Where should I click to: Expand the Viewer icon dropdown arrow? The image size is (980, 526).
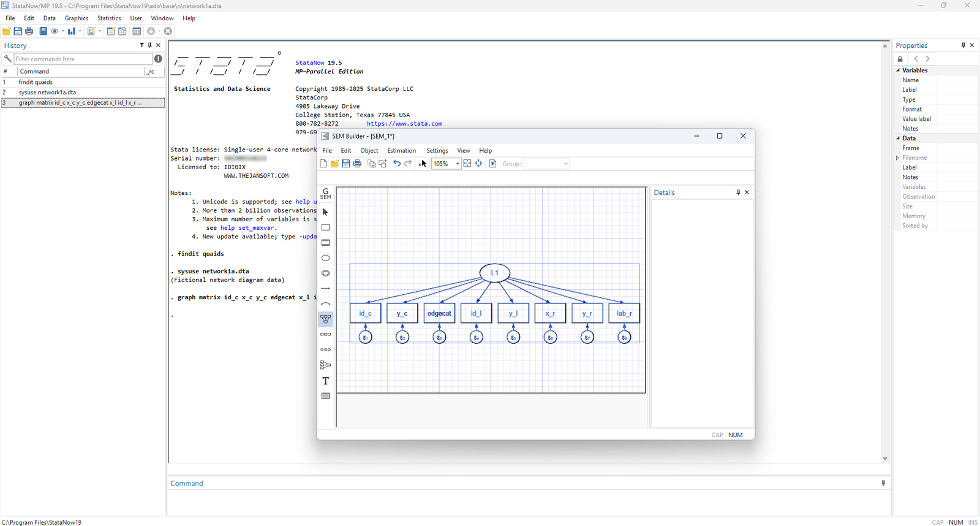(x=63, y=31)
